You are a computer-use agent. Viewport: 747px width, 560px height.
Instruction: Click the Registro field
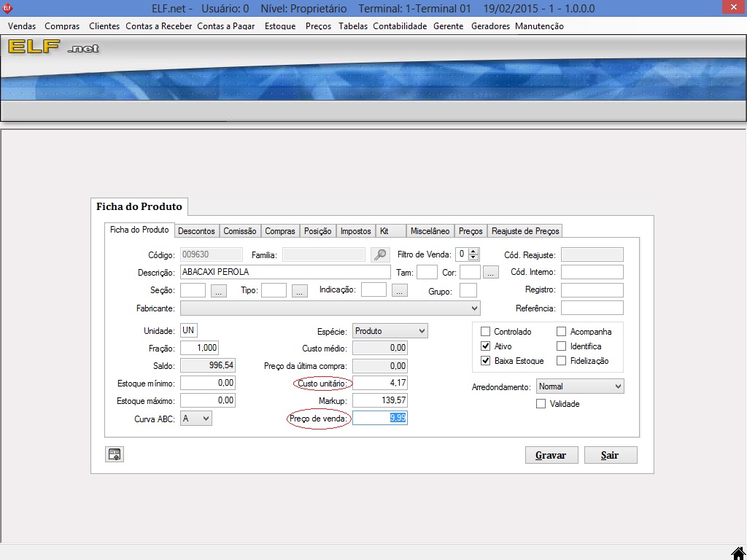[592, 290]
